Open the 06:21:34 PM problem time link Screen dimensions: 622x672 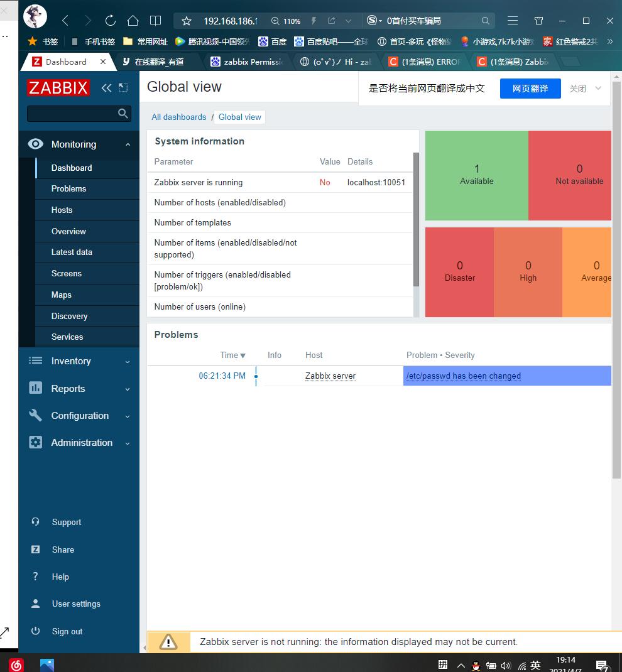(x=222, y=376)
